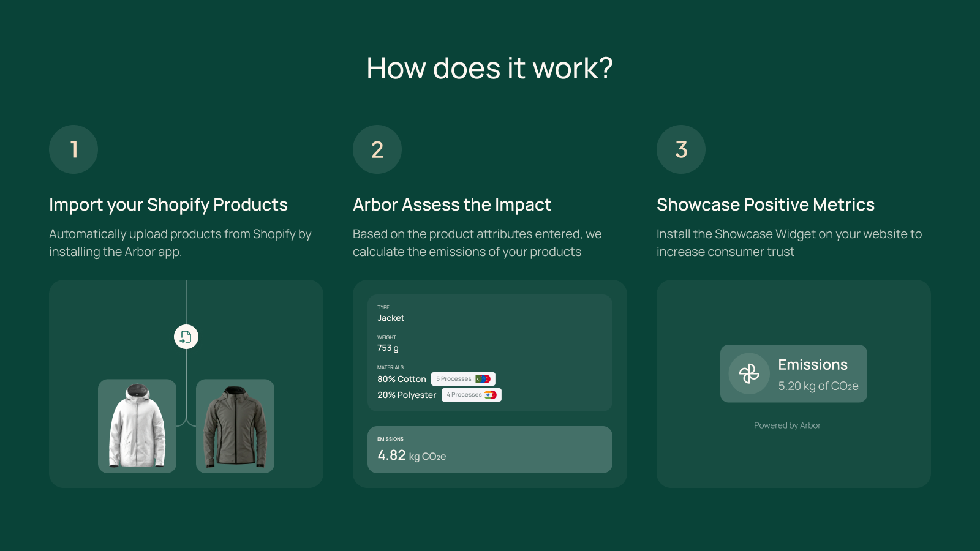Click the Emissions 5.20 kg of CO2e widget
Screen dimensions: 980x551
point(794,373)
